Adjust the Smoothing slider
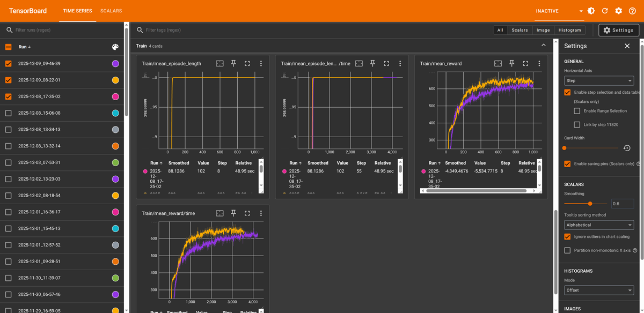The image size is (644, 313). coord(590,204)
